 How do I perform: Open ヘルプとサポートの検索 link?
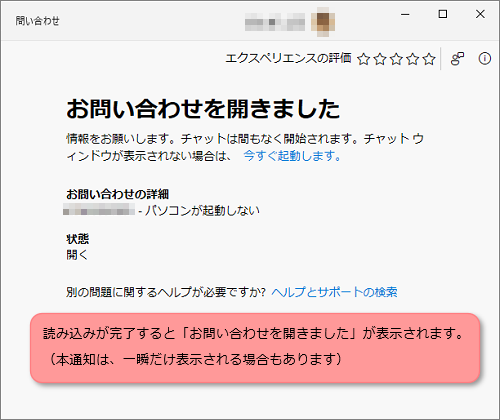pyautogui.click(x=334, y=292)
